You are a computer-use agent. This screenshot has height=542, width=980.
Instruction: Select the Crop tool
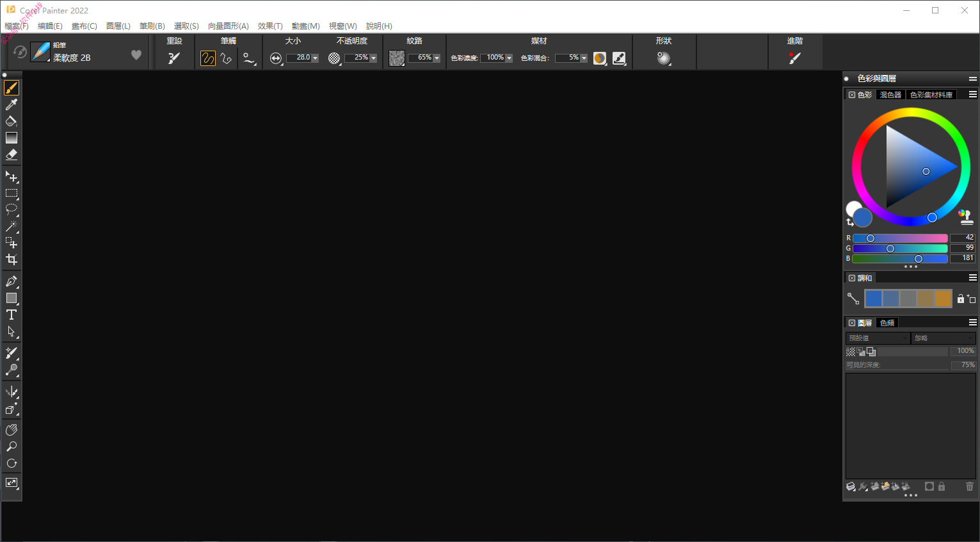(12, 259)
